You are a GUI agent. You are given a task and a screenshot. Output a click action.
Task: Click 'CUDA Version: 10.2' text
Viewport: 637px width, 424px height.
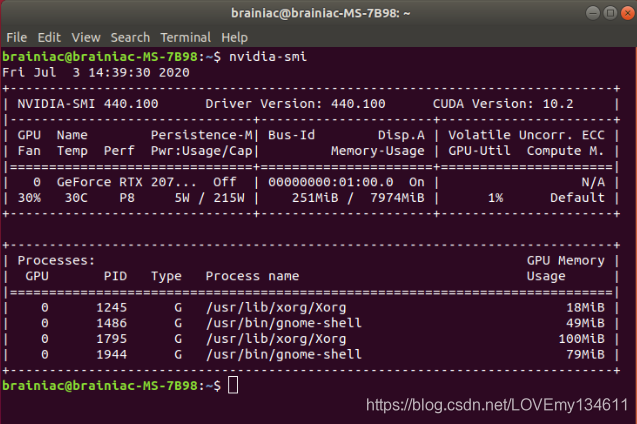click(x=503, y=104)
